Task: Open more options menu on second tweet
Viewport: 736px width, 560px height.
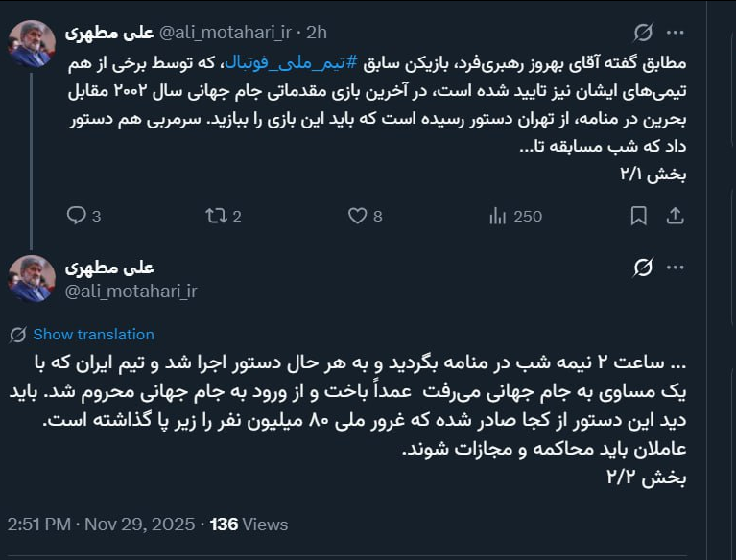Action: click(x=676, y=268)
